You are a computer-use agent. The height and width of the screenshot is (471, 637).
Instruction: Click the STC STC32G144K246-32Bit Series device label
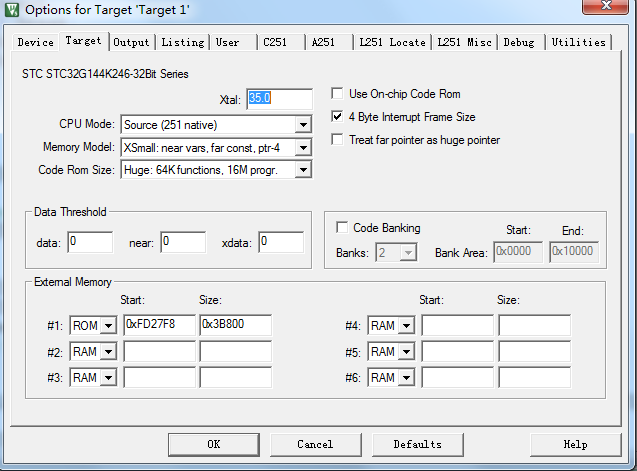pos(105,74)
